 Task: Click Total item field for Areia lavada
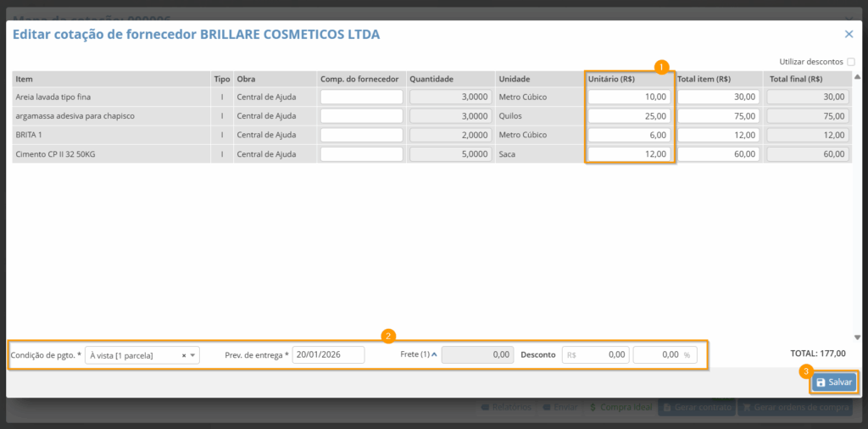[718, 97]
